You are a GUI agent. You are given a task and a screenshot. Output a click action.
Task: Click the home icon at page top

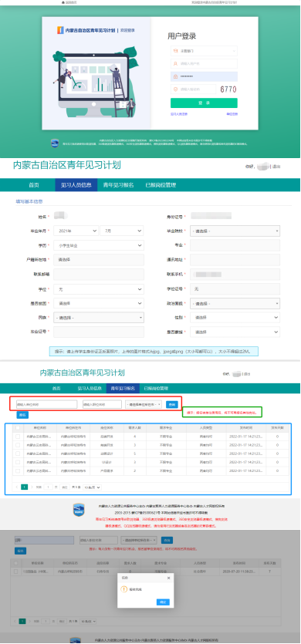(x=63, y=2)
